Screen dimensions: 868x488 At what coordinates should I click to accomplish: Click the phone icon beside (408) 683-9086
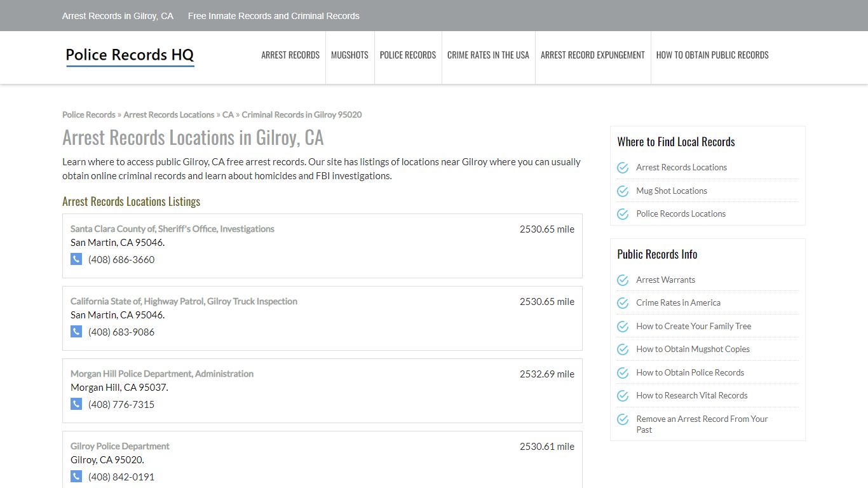point(76,332)
